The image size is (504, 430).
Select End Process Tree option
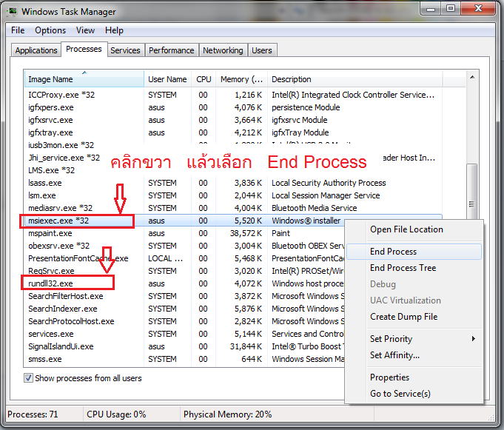click(403, 268)
